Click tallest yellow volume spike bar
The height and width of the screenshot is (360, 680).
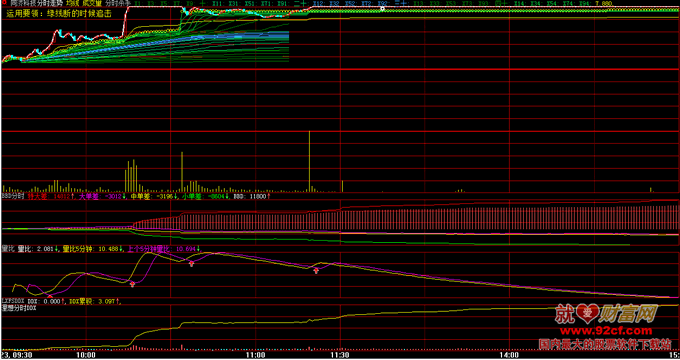[309, 160]
